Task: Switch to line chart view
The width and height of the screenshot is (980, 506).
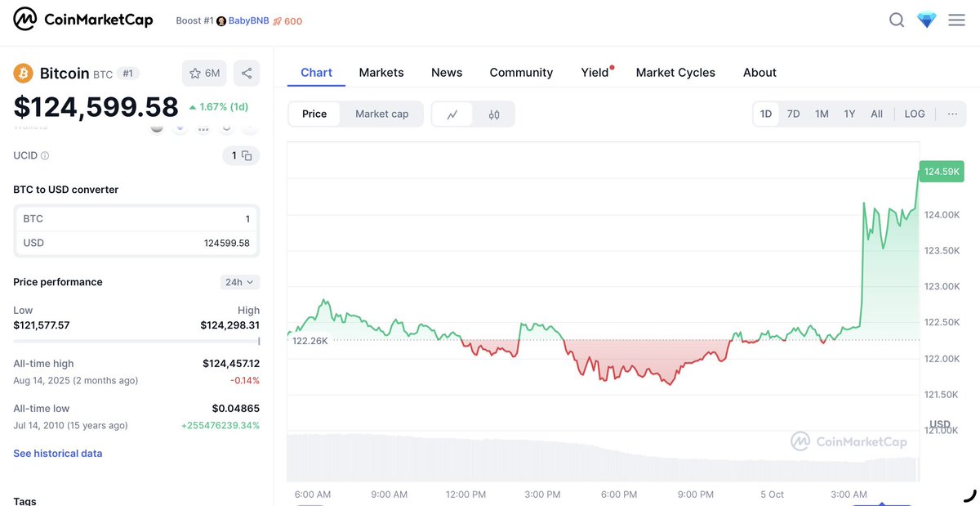Action: pos(452,114)
